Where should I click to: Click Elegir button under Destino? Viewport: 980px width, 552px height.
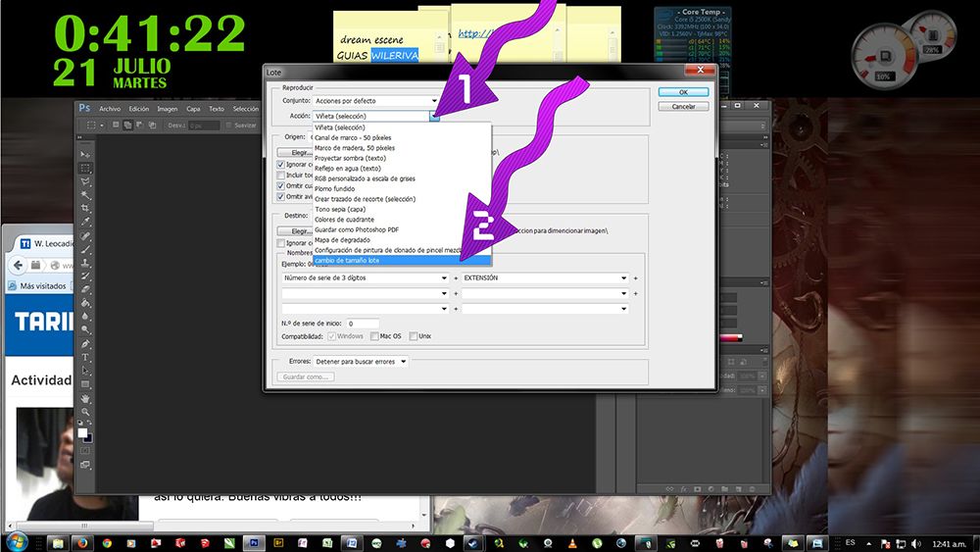pyautogui.click(x=295, y=230)
